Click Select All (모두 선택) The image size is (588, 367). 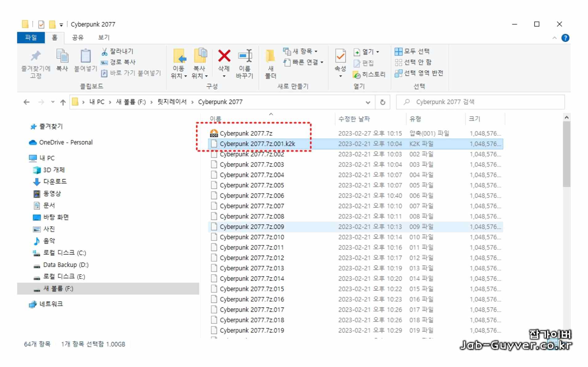click(x=412, y=51)
